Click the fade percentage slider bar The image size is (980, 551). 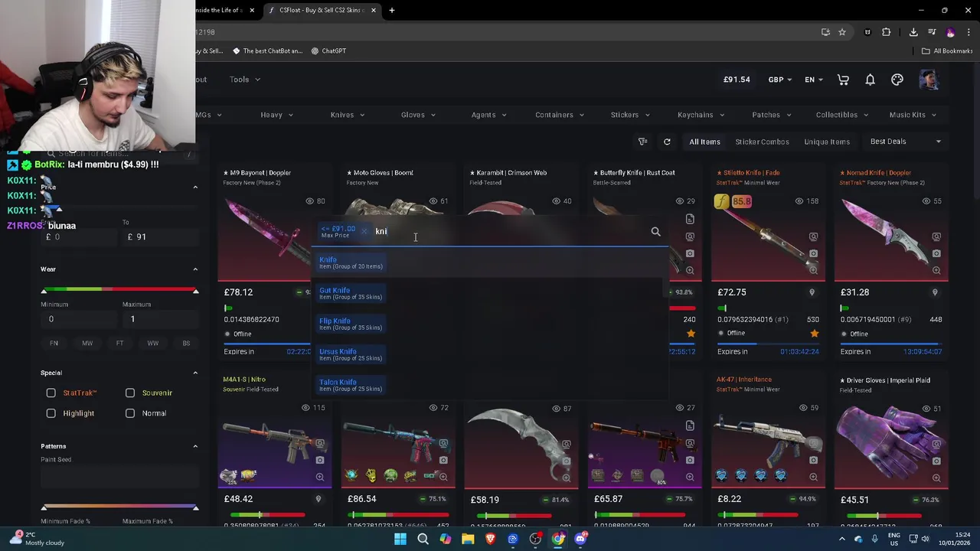coord(119,507)
